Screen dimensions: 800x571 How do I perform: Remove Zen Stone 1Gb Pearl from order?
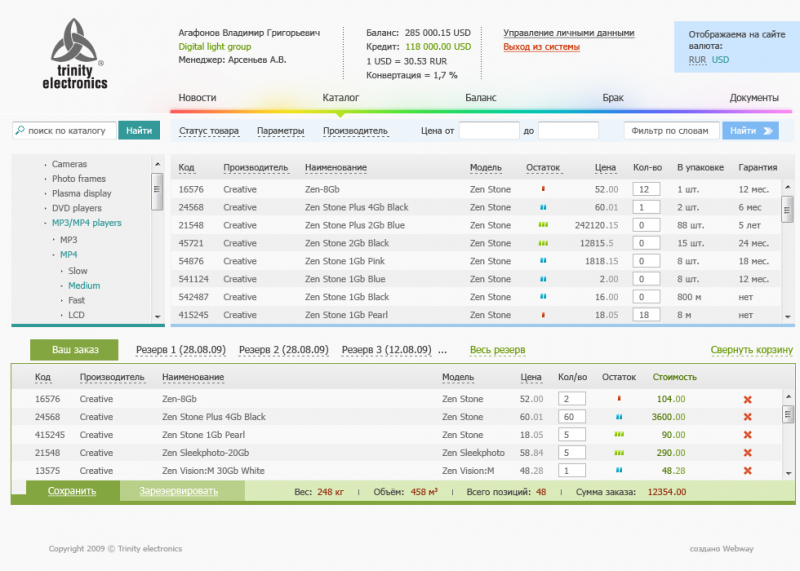pyautogui.click(x=747, y=435)
